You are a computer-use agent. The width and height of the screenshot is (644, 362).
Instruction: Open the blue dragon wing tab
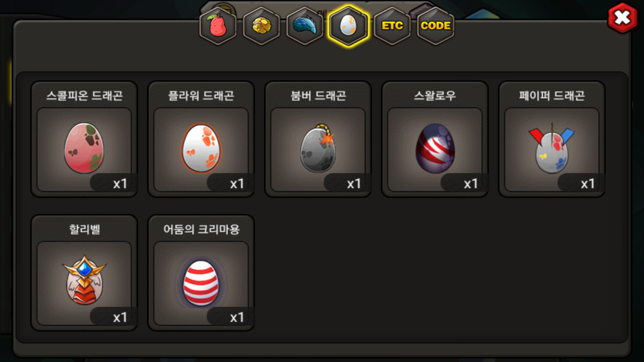pyautogui.click(x=305, y=26)
